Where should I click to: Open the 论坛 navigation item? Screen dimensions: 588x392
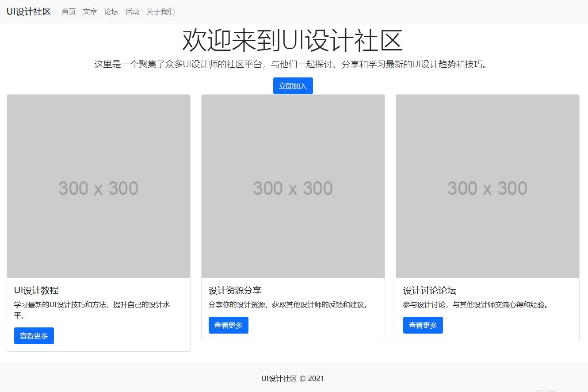coord(111,12)
